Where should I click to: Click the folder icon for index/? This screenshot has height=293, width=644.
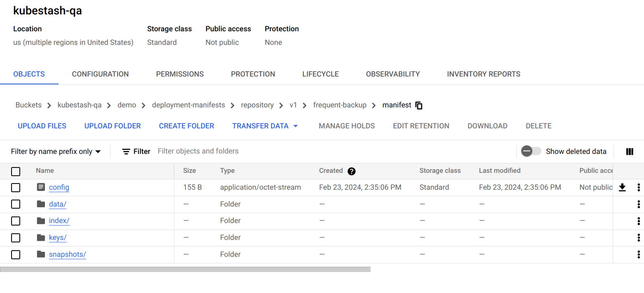pos(41,221)
